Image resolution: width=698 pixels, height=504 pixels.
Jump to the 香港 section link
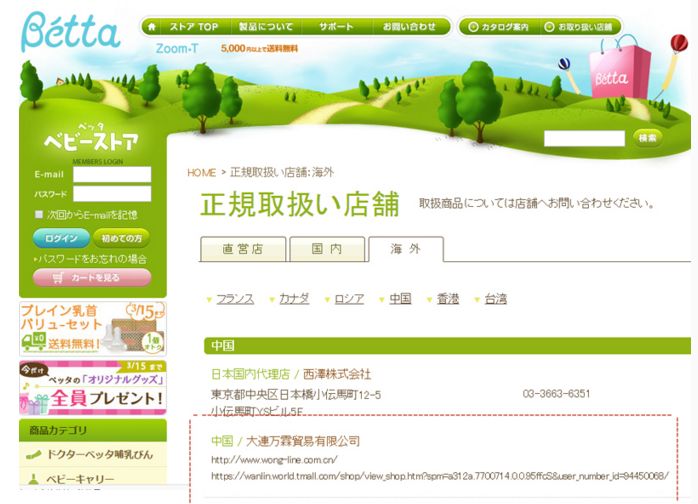pyautogui.click(x=448, y=299)
